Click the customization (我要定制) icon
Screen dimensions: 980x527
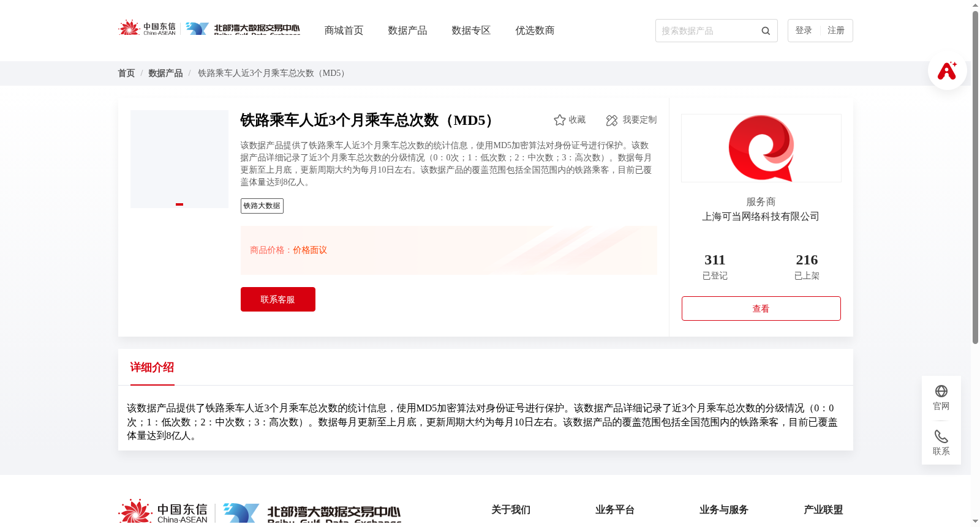tap(612, 120)
